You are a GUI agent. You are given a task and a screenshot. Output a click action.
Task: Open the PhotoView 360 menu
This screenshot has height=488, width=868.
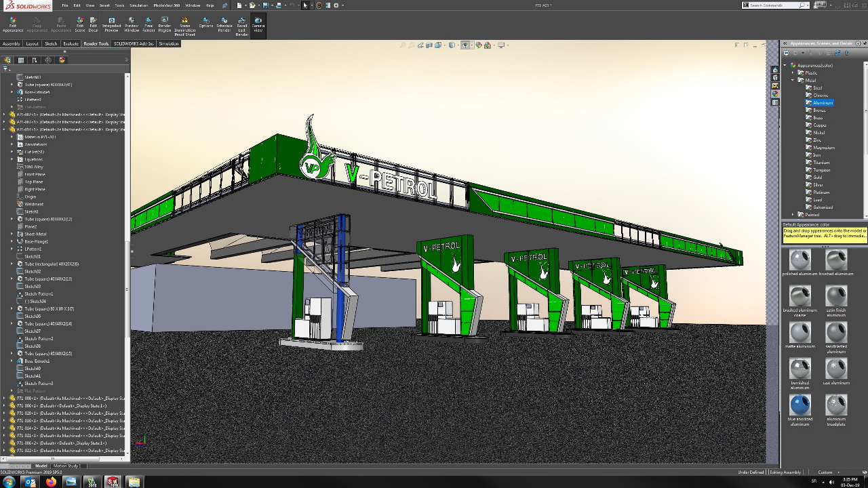coord(166,5)
